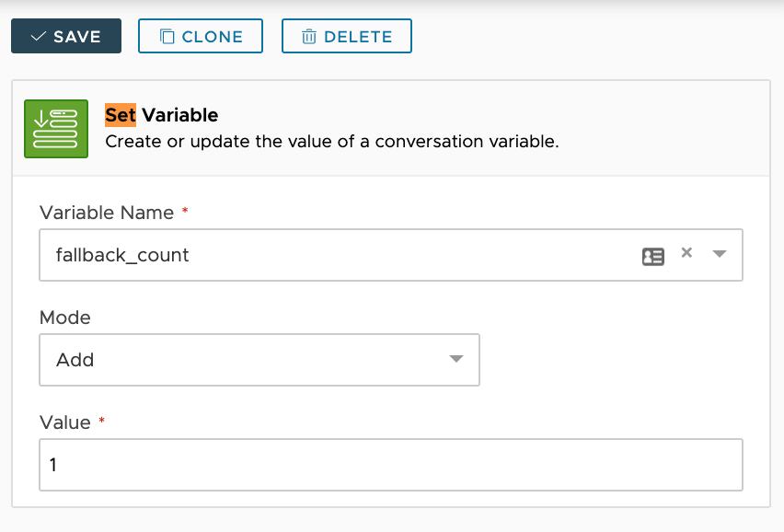Click the checkmark icon on Save
The image size is (784, 532).
coord(38,37)
